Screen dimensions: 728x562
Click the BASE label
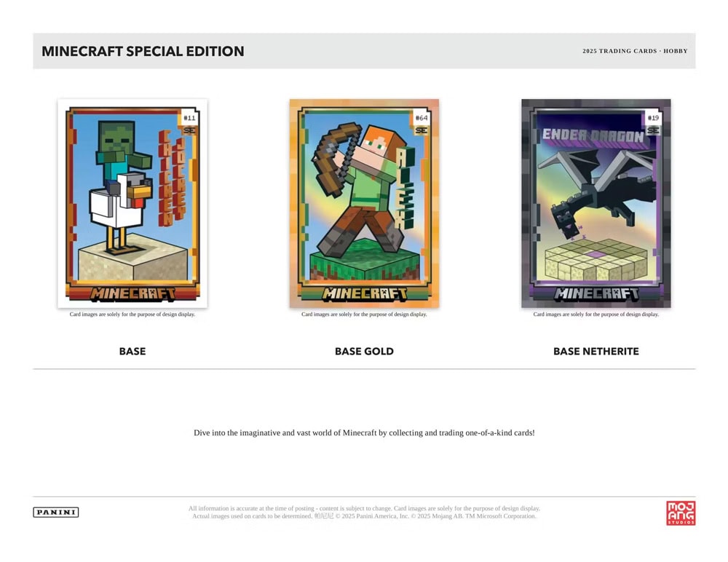[132, 351]
